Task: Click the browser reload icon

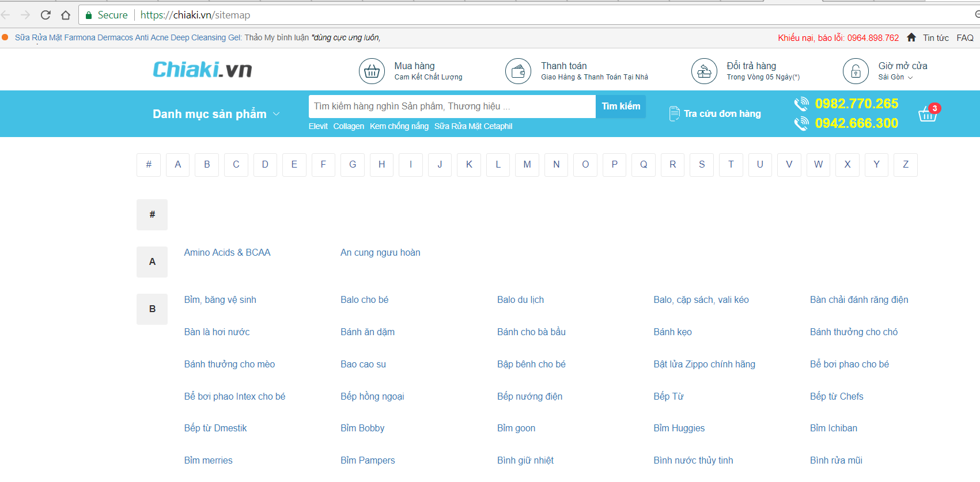Action: pos(46,15)
